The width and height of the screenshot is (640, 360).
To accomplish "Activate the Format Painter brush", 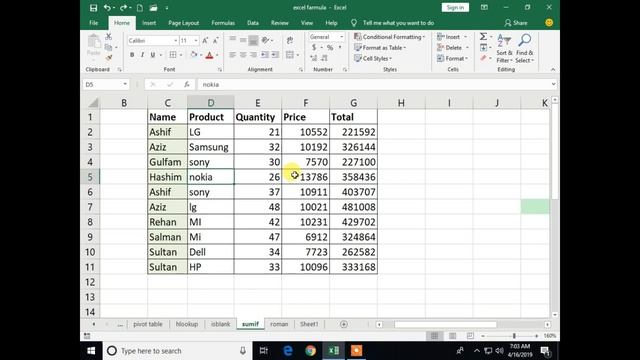I will [x=109, y=58].
